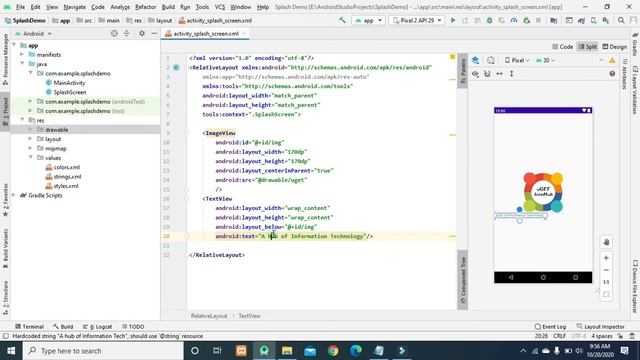Expand Gradle Scripts node
Image resolution: width=640 pixels, height=360 pixels.
[14, 196]
